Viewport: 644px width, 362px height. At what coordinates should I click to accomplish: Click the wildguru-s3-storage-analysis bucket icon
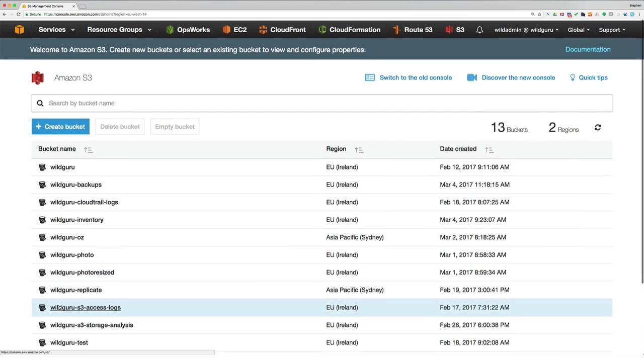(x=42, y=325)
